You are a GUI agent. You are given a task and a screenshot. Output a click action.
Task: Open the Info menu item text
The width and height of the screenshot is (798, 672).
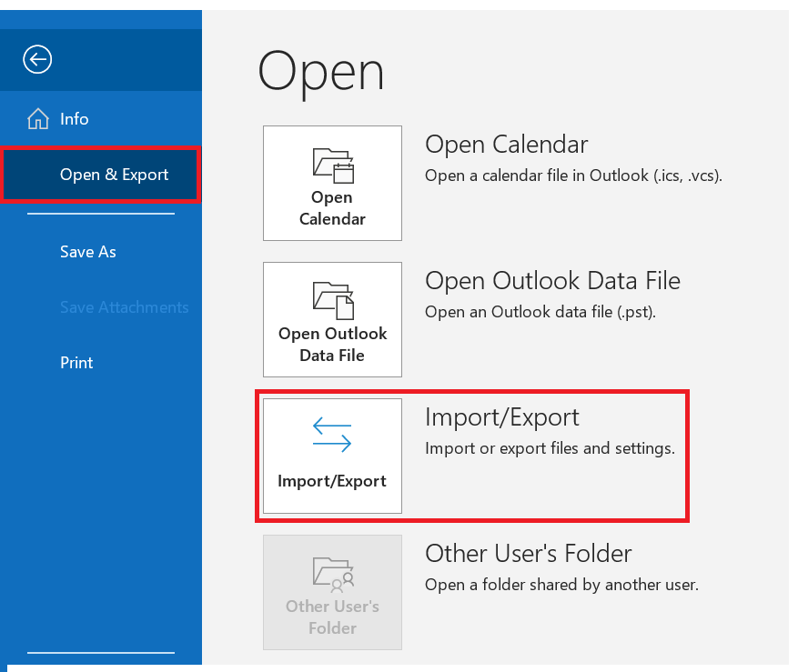coord(75,118)
